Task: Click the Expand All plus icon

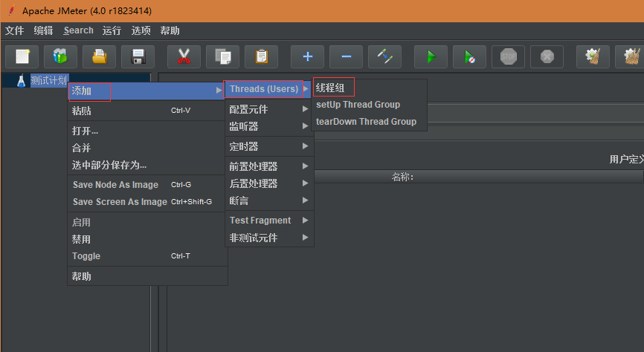Action: pyautogui.click(x=308, y=56)
